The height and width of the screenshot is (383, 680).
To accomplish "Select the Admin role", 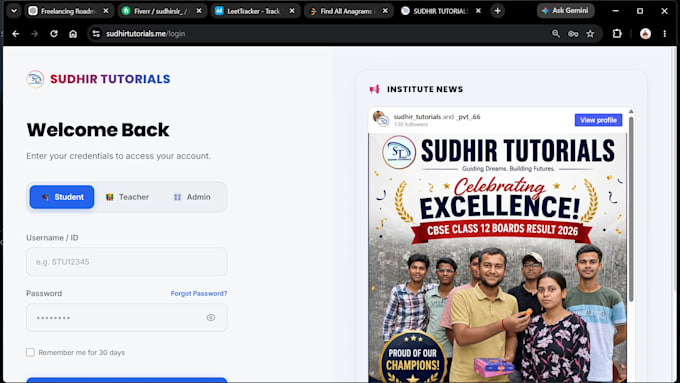I will coord(192,197).
